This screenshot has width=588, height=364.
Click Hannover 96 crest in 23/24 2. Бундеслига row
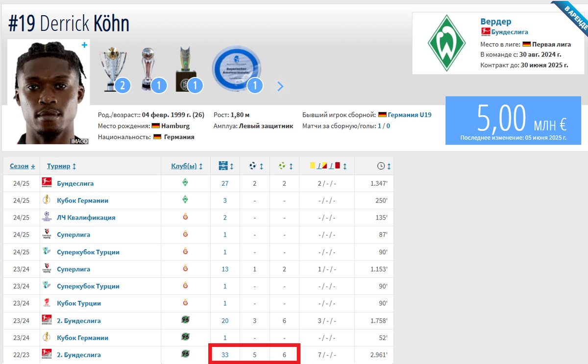(185, 320)
